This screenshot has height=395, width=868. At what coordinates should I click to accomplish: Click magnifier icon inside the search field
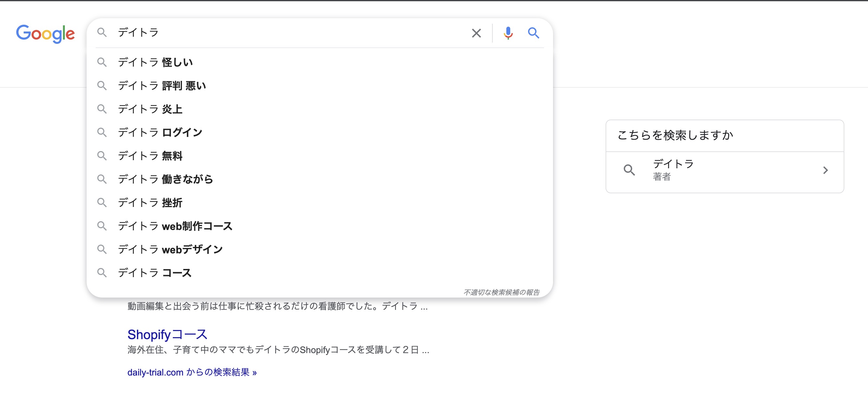102,32
